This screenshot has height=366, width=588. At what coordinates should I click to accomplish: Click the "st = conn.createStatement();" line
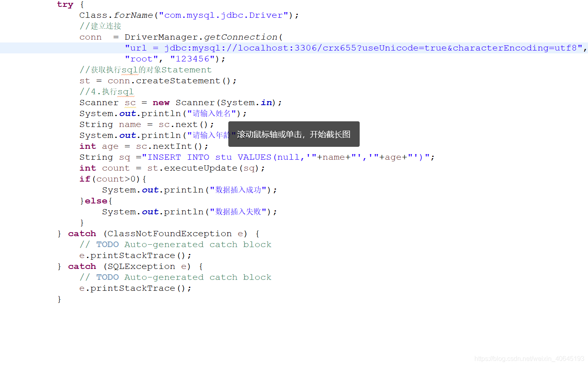click(x=158, y=81)
